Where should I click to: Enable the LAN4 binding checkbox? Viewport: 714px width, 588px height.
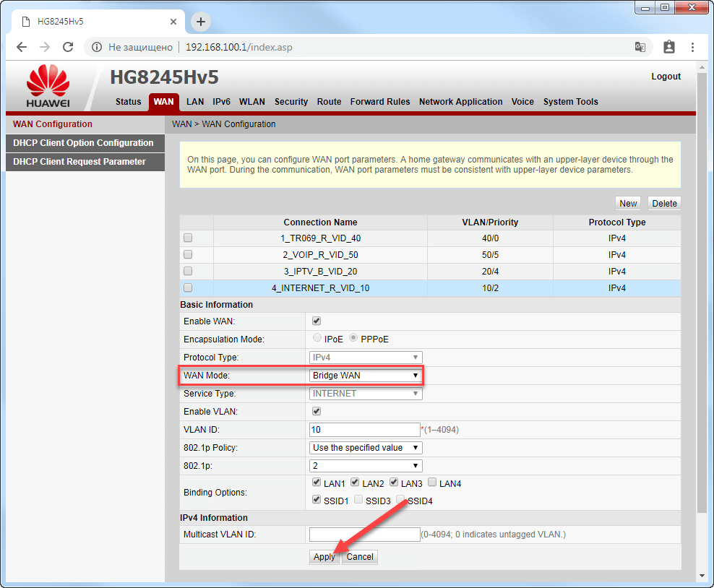(x=432, y=483)
